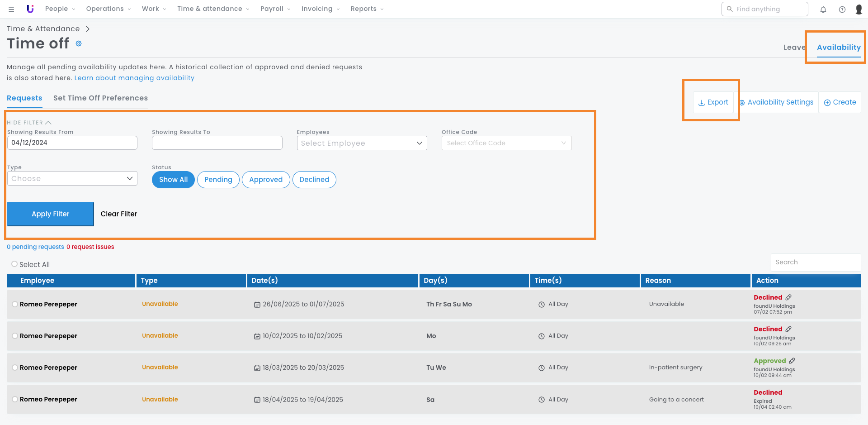868x425 pixels.
Task: Switch to Set Time Off Preferences tab
Action: [x=100, y=98]
